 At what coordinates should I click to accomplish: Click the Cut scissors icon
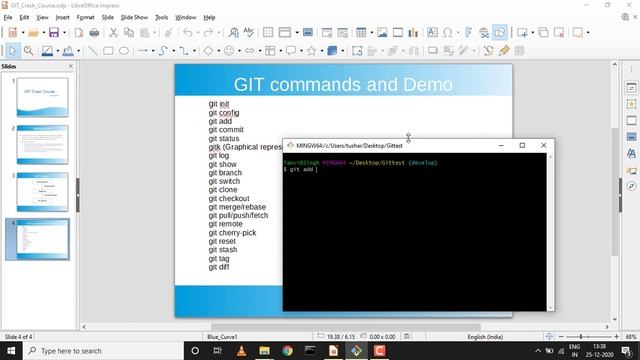coord(113,32)
